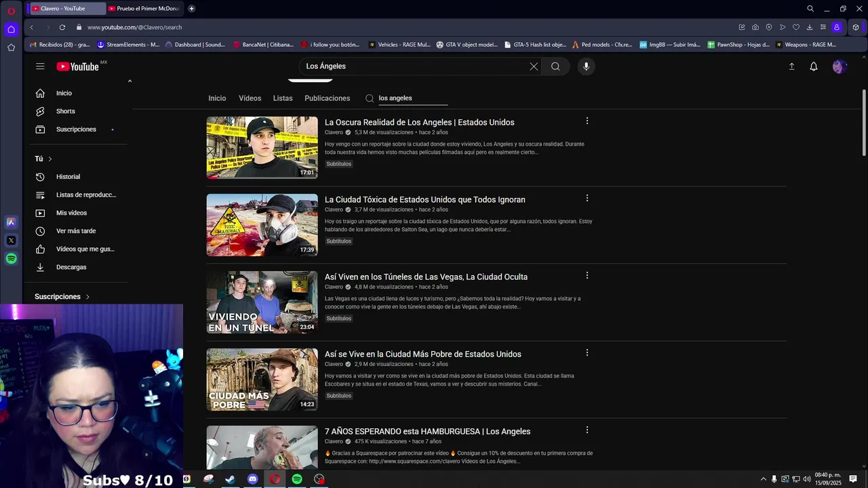The image size is (868, 488).
Task: Switch to the Listas tab
Action: click(x=283, y=98)
